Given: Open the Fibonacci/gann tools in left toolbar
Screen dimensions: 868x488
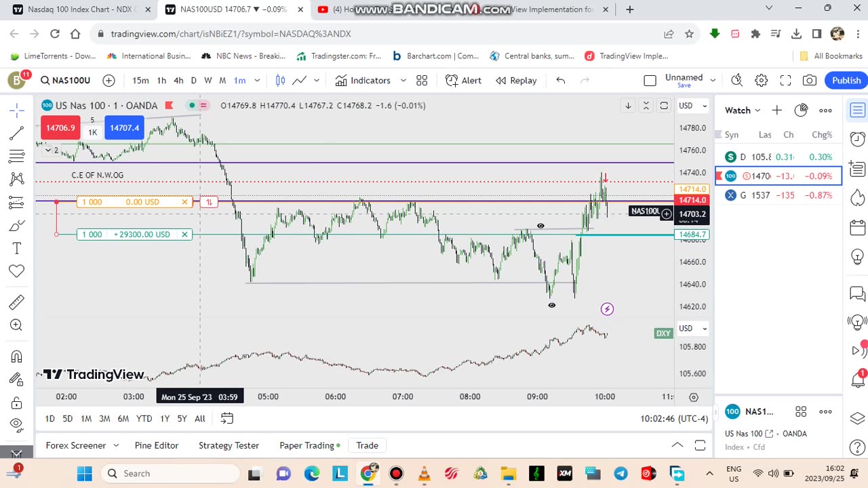Looking at the screenshot, I should [17, 156].
